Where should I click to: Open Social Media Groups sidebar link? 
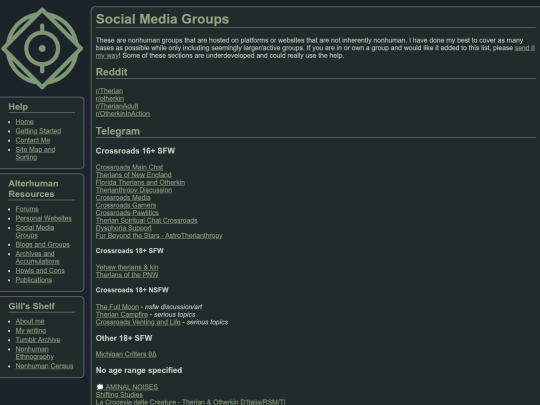point(35,231)
